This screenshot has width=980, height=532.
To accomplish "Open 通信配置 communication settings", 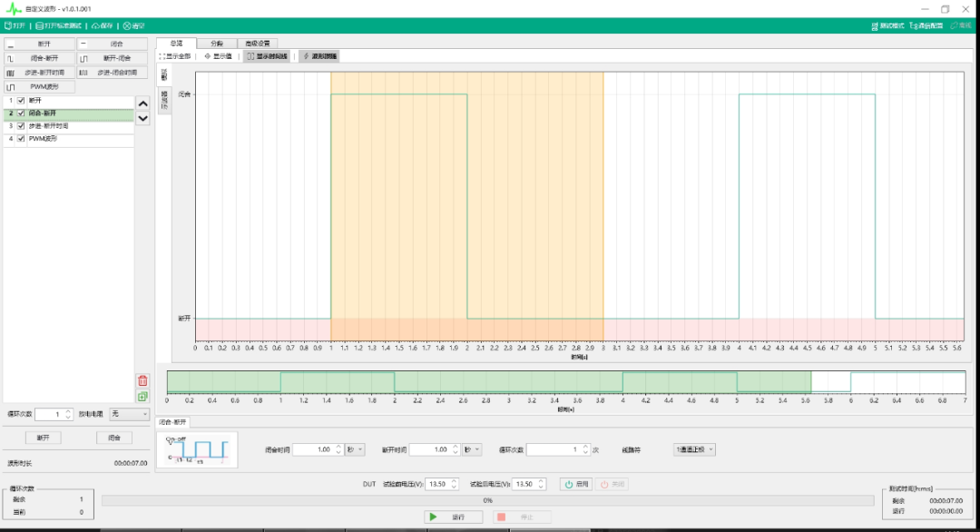I will (926, 25).
